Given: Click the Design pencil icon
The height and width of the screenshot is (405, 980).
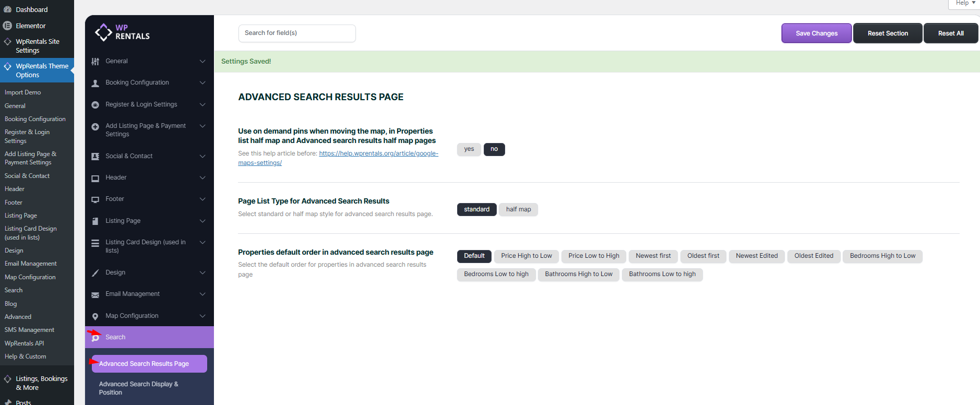Looking at the screenshot, I should pos(95,273).
